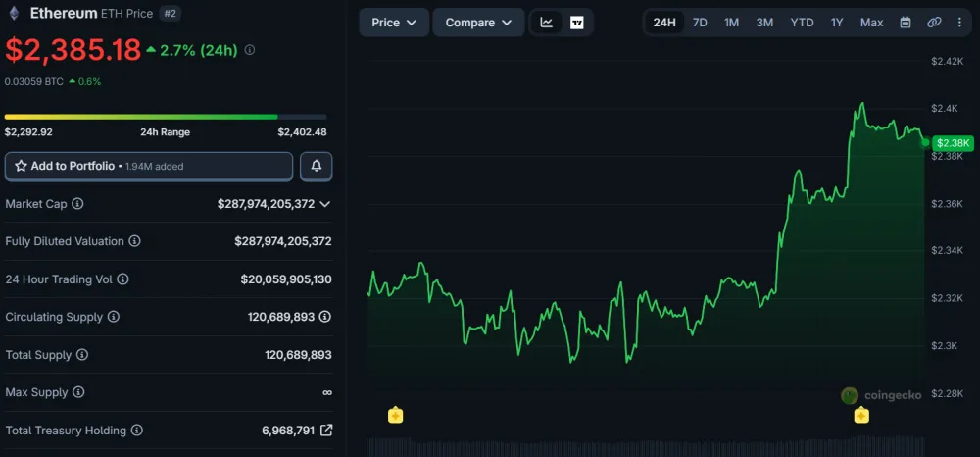Open calendar date range picker icon
Screen dimensions: 980x457
[x=905, y=23]
